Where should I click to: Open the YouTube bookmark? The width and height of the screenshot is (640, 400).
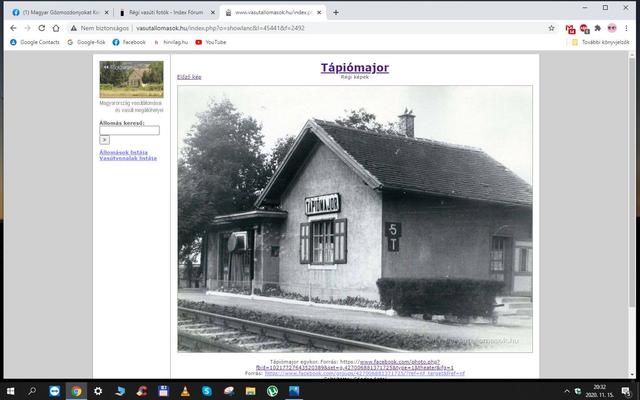[211, 42]
